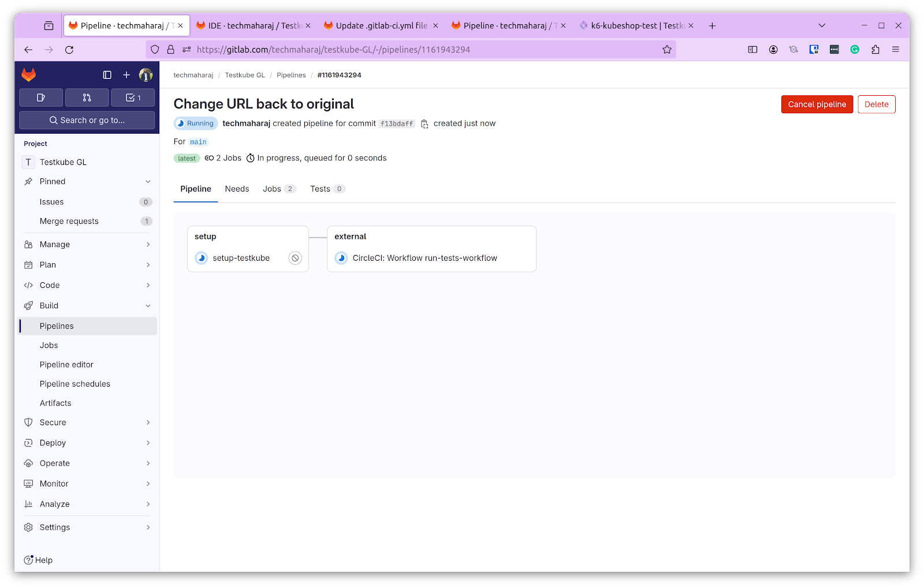
Task: Open the Testkube GL project link
Action: pos(87,162)
